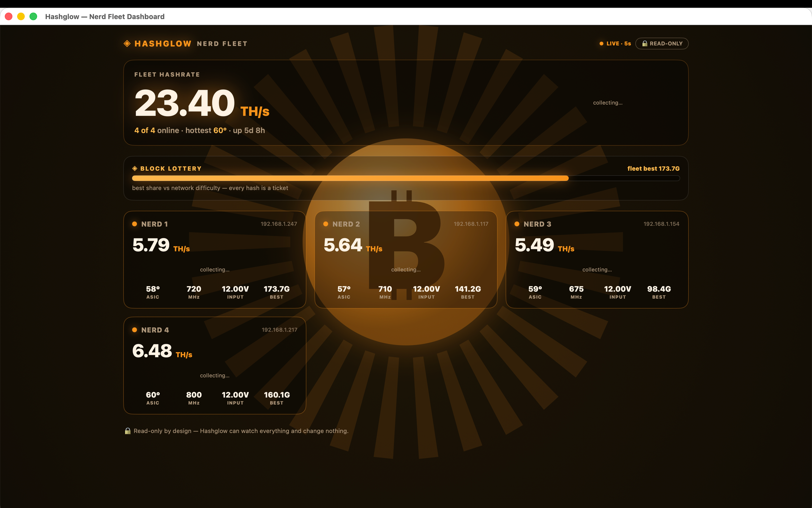This screenshot has width=812, height=508.
Task: Click the 60° ASIC value in NERD 4
Action: point(153,395)
